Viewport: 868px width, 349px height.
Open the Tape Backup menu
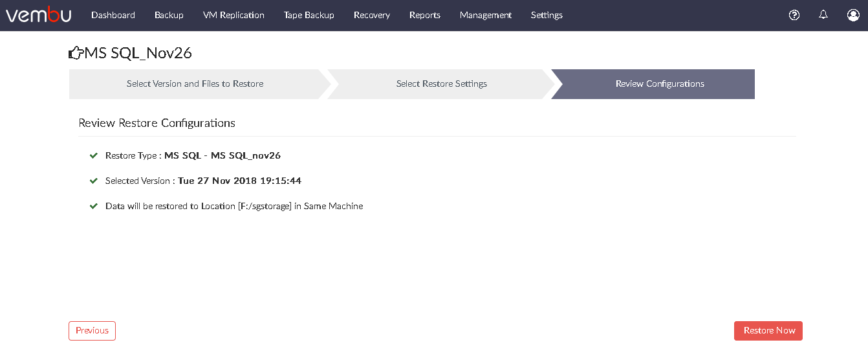point(309,15)
